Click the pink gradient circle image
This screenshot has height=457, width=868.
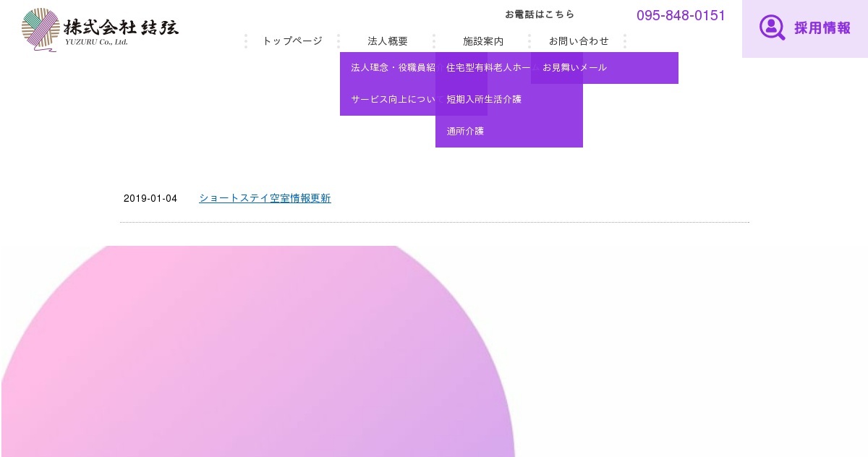click(258, 351)
